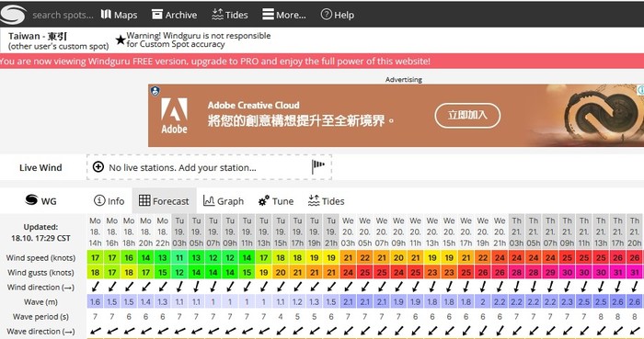Select the Forecast tab
The width and height of the screenshot is (644, 339).
[164, 201]
